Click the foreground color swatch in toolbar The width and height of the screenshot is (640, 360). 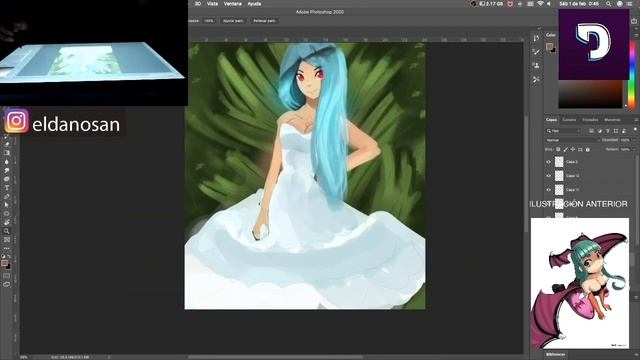pyautogui.click(x=4, y=264)
